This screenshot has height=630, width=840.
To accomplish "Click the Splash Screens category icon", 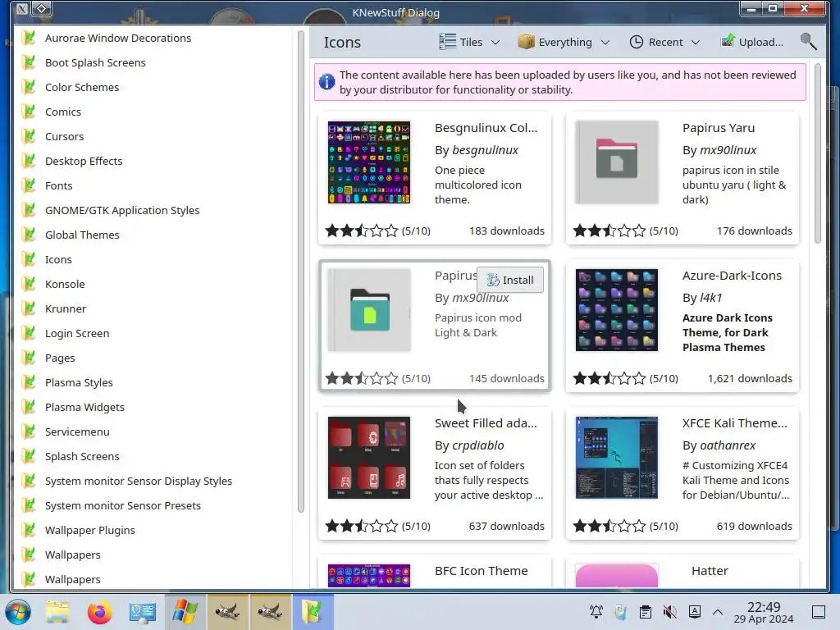I will click(29, 456).
